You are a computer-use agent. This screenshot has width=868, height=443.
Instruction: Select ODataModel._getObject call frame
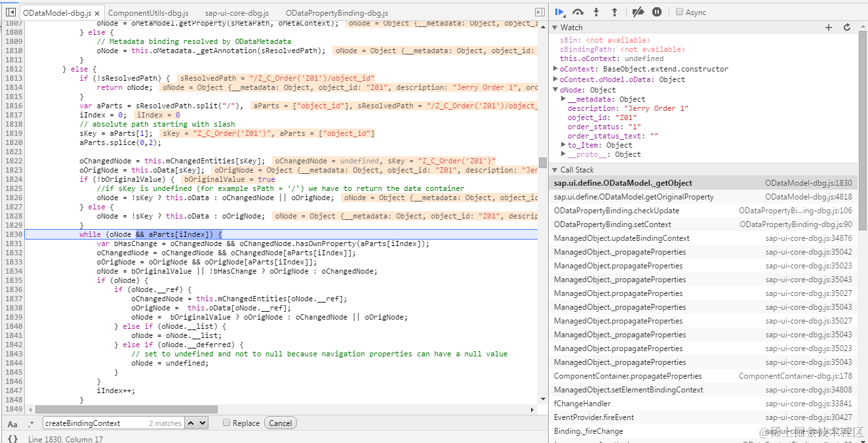(703, 183)
